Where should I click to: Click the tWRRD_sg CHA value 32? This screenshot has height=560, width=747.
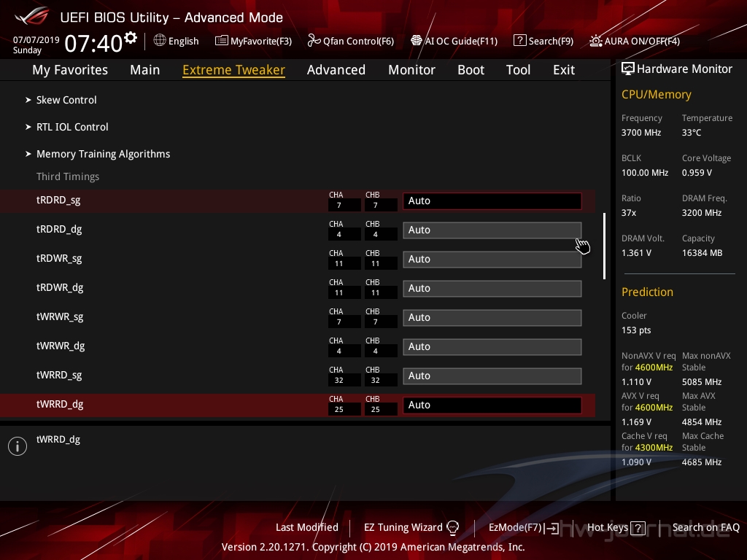344,381
